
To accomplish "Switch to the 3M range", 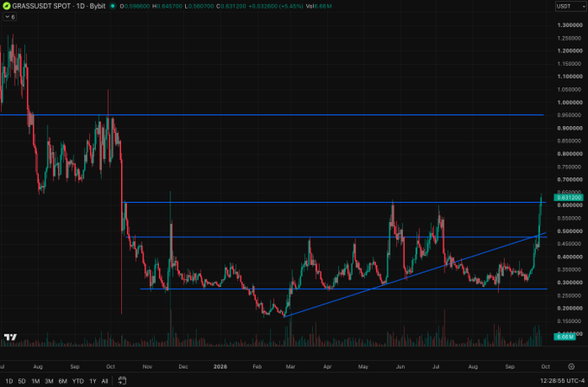I will [x=48, y=381].
